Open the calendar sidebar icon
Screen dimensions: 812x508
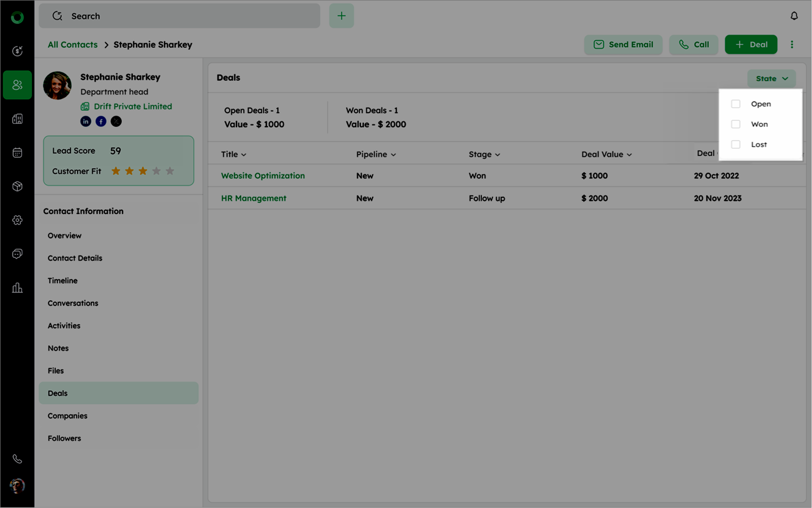[17, 152]
